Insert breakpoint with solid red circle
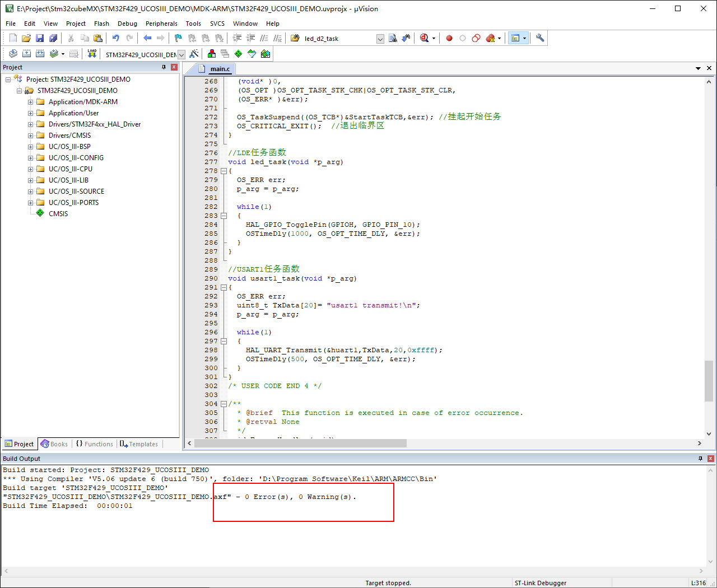This screenshot has height=588, width=717. point(449,38)
